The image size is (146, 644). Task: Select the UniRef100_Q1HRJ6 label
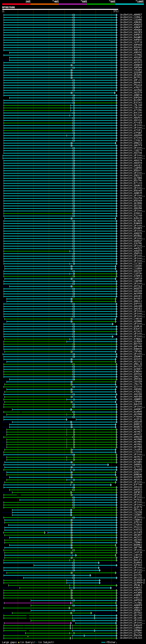pos(131,326)
